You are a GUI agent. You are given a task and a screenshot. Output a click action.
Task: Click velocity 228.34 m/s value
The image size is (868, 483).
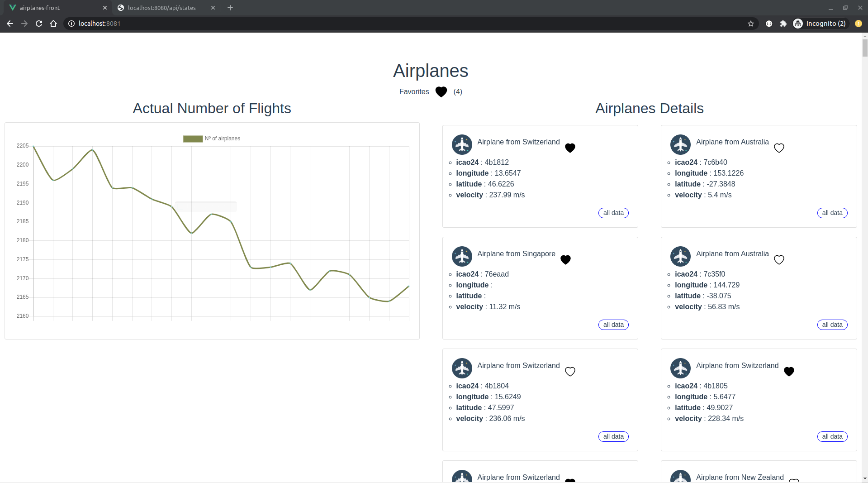pyautogui.click(x=726, y=419)
